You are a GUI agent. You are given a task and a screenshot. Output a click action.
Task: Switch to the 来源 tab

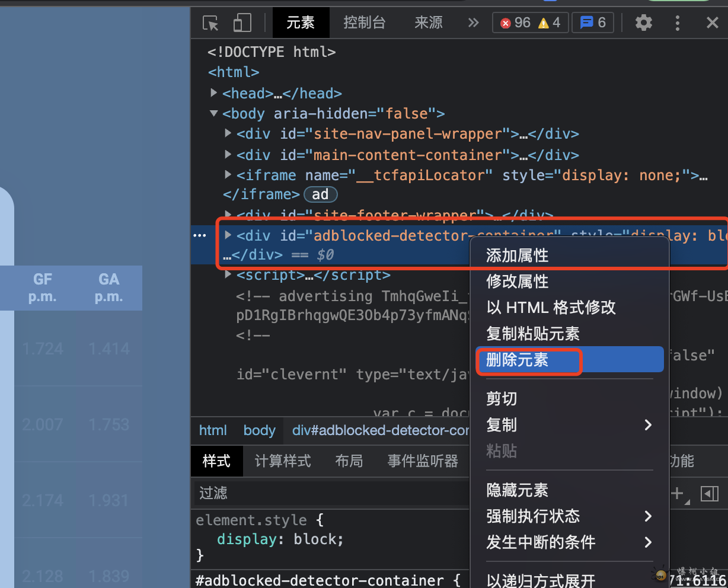[429, 23]
